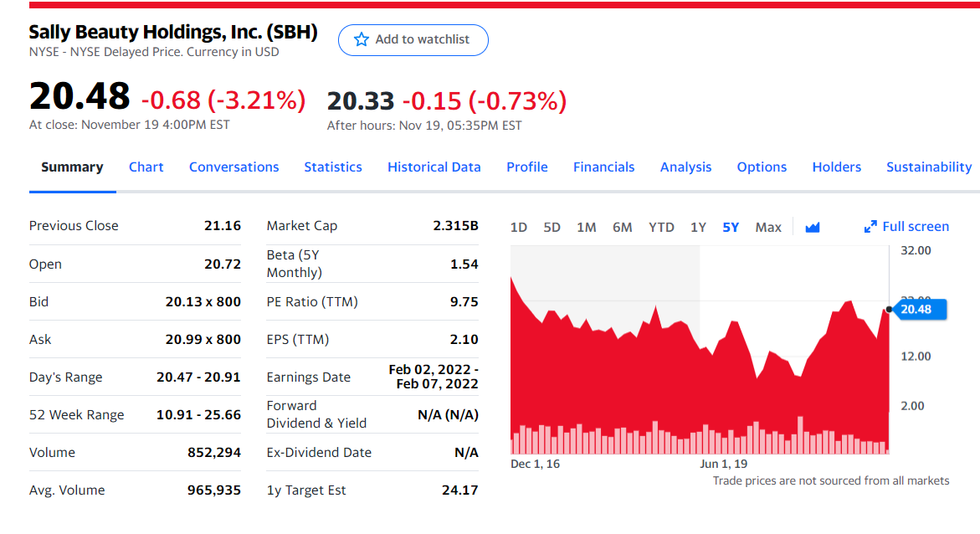Click the Beta (5Y Monthly) label
980x534 pixels.
(295, 264)
